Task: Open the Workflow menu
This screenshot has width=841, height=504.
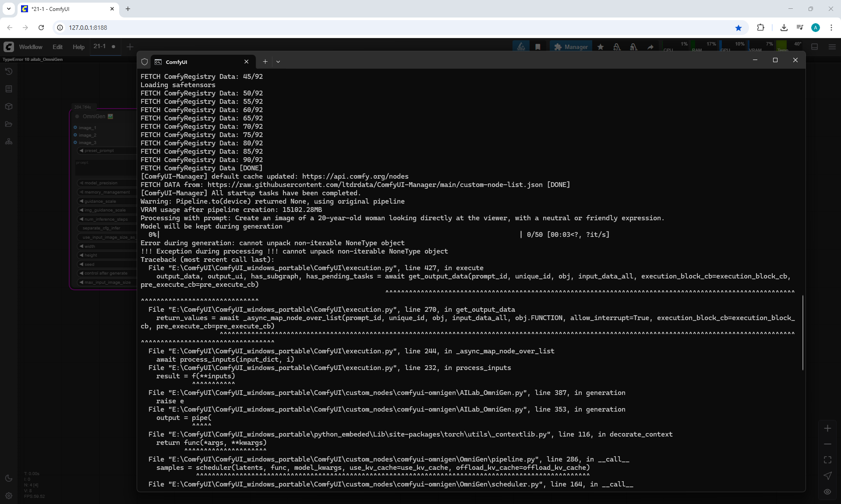Action: click(30, 47)
